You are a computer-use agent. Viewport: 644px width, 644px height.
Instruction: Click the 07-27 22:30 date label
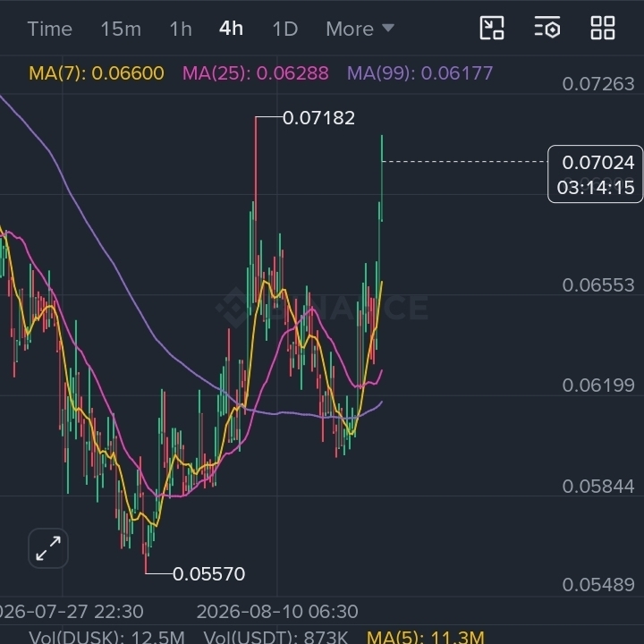point(72,612)
